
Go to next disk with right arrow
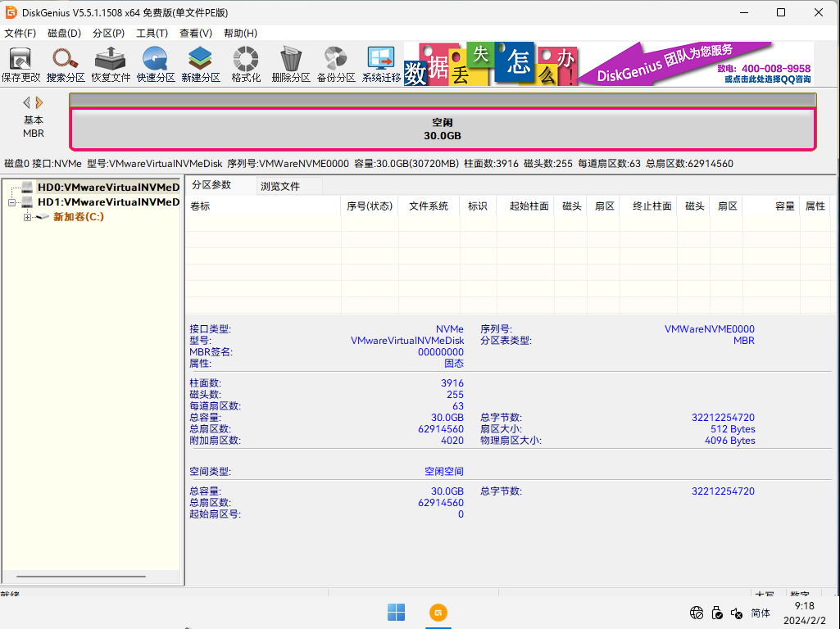point(39,102)
